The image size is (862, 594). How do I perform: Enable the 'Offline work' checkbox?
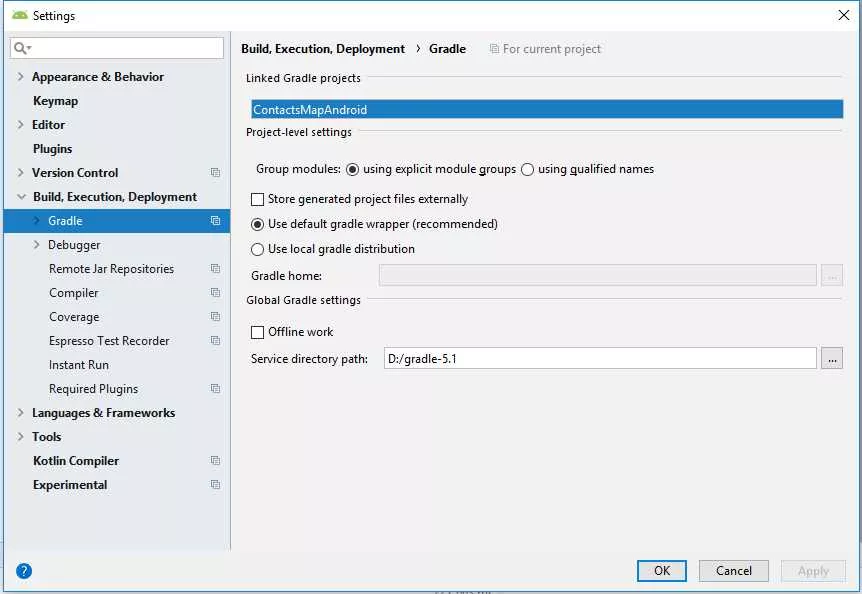pyautogui.click(x=257, y=332)
